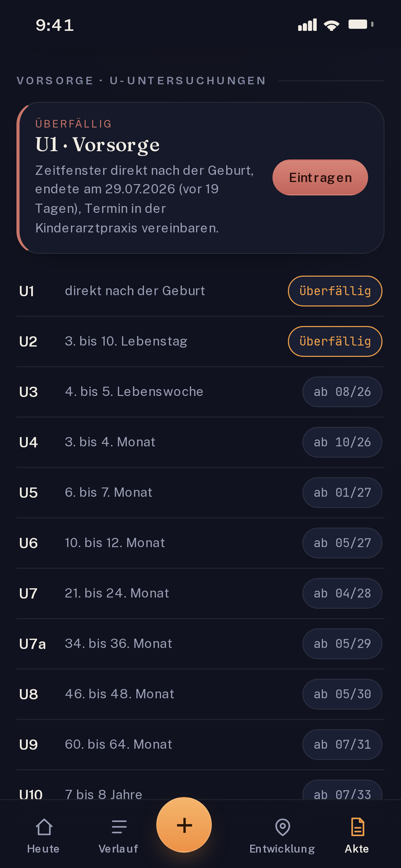Tap the orange plus add button

(x=184, y=825)
